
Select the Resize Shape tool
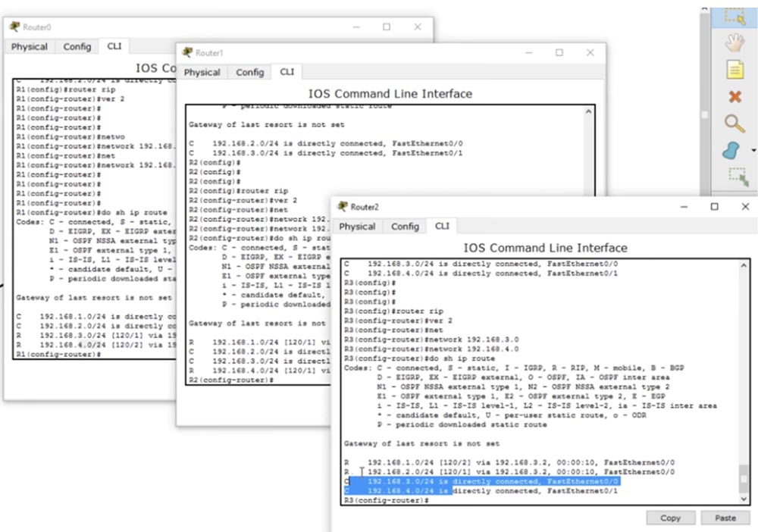tap(738, 177)
